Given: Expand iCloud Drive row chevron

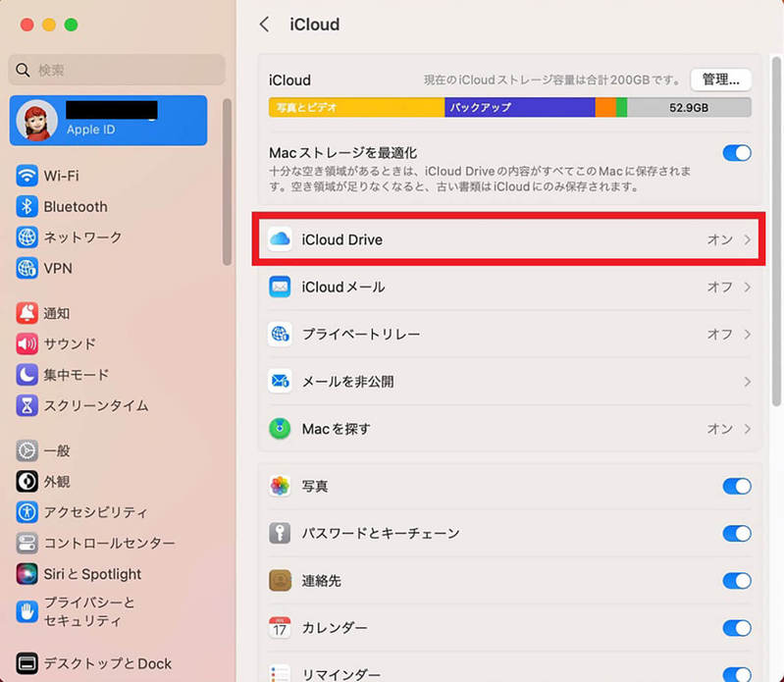Looking at the screenshot, I should [x=747, y=239].
